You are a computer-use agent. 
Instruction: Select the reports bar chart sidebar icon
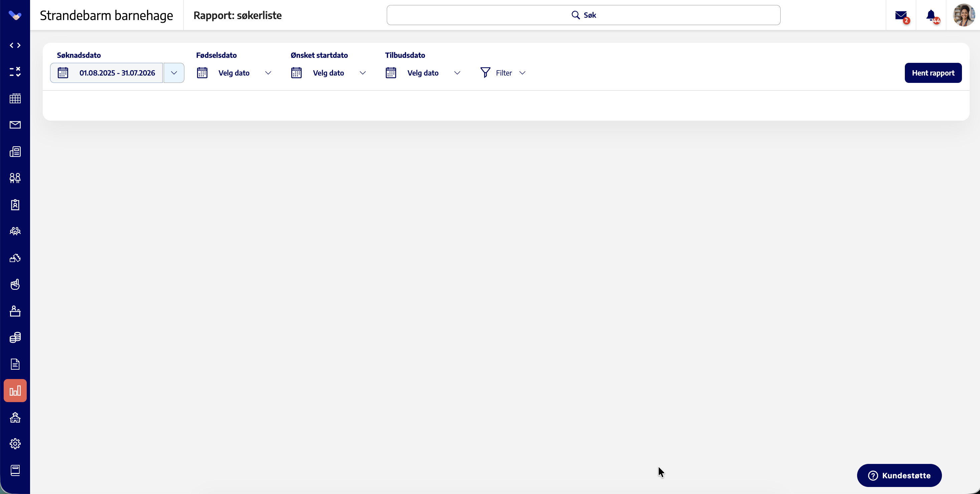(15, 390)
